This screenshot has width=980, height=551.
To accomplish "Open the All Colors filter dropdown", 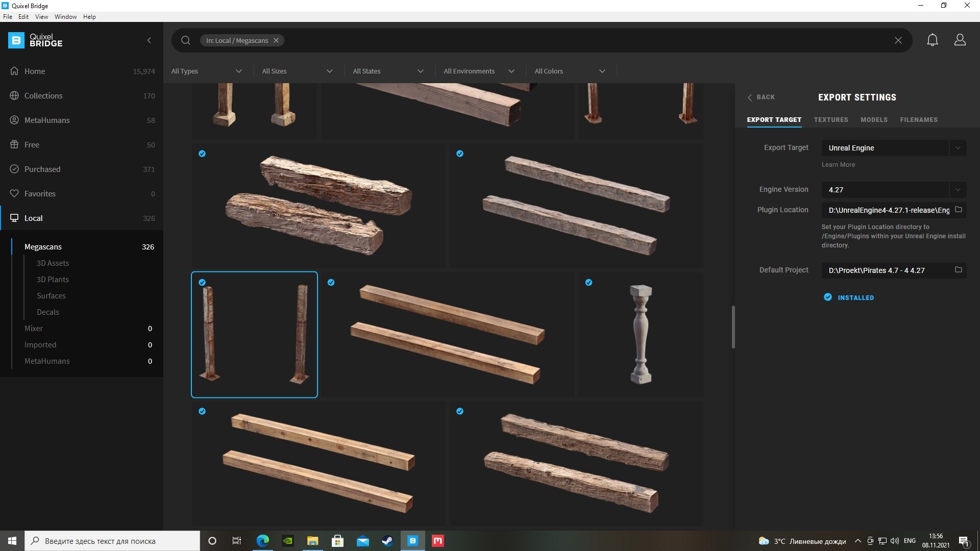I will click(x=570, y=71).
